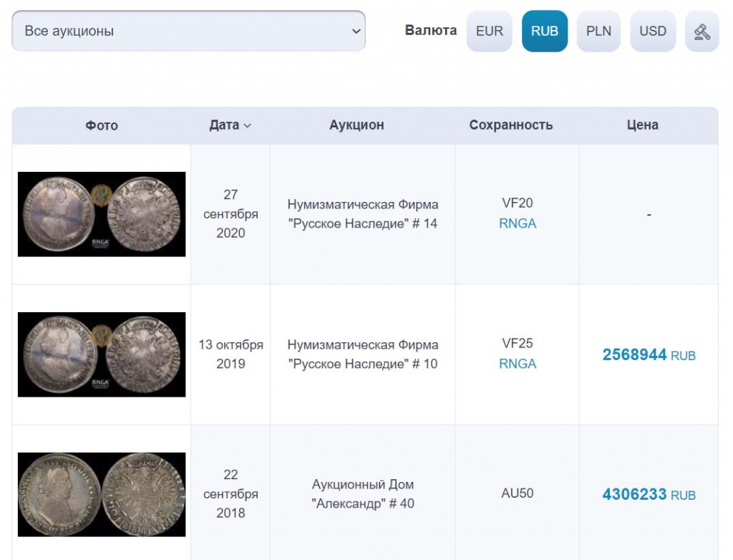The width and height of the screenshot is (733, 560).
Task: Switch currency to USD
Action: (652, 32)
